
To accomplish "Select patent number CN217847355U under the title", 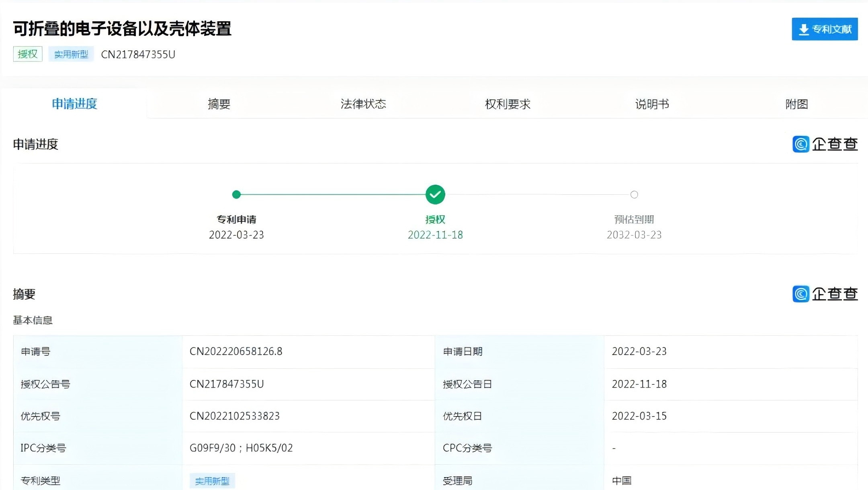I will click(x=138, y=55).
